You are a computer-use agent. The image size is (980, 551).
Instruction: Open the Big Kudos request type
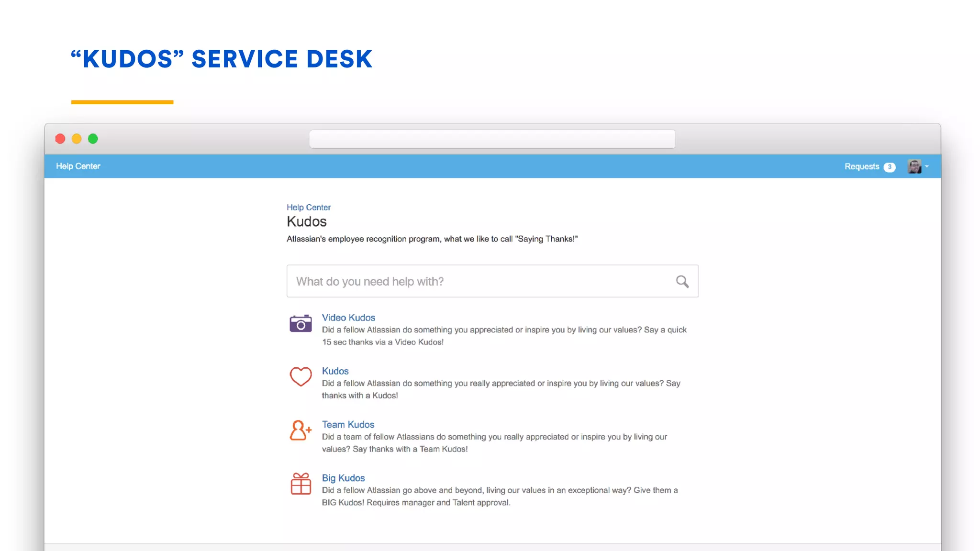coord(343,478)
